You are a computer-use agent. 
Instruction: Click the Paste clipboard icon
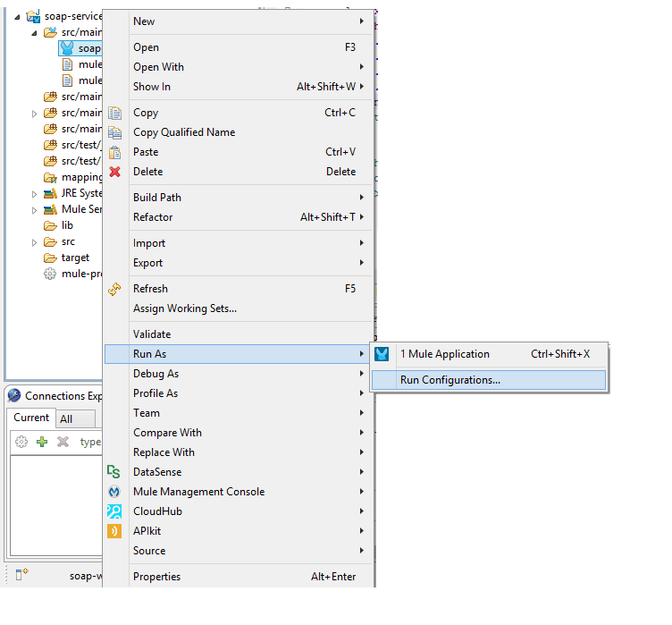coord(114,152)
